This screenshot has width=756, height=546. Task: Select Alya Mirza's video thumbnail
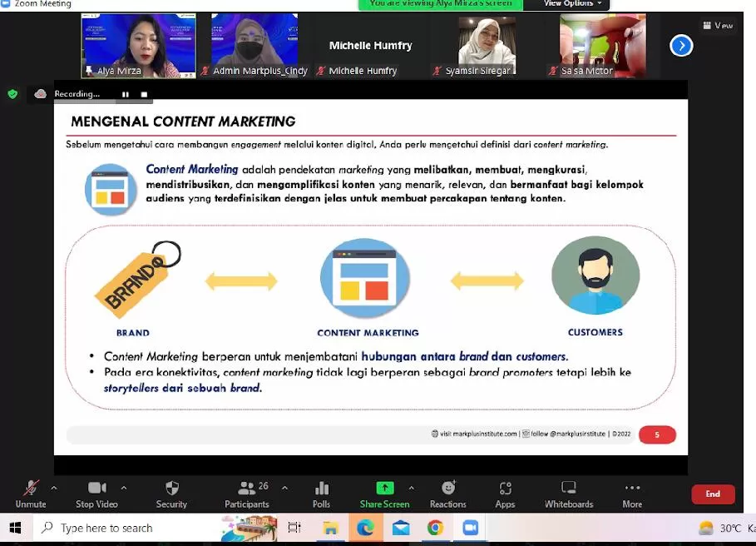pos(139,45)
